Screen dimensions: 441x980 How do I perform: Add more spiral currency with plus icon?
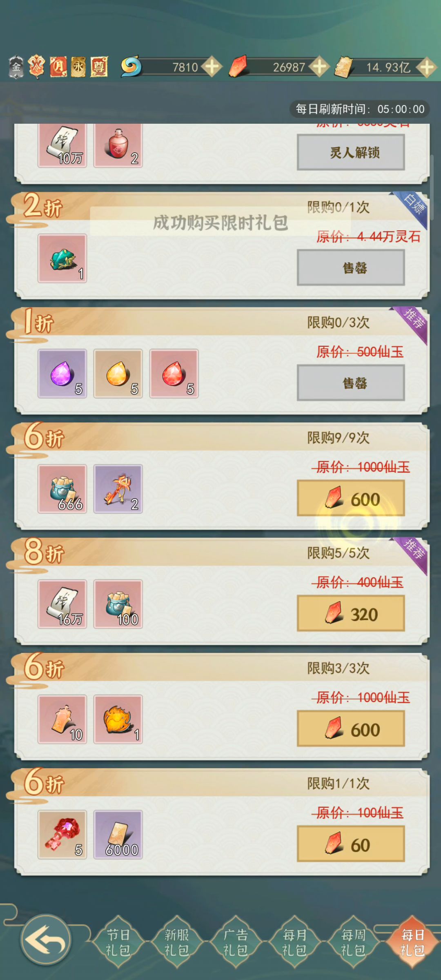click(212, 67)
